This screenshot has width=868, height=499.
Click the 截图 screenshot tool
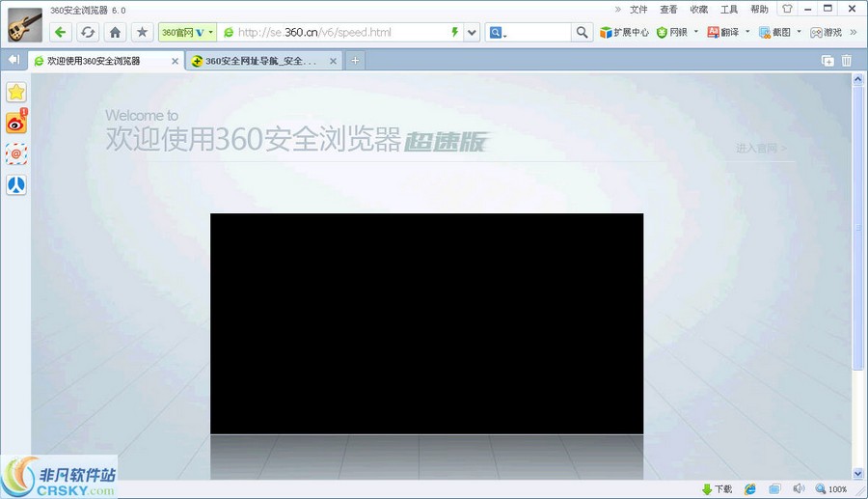pos(774,32)
